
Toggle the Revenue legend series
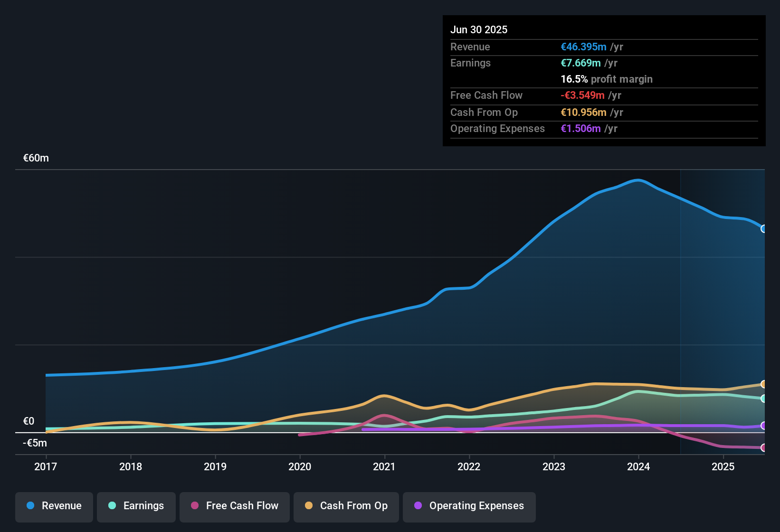[x=54, y=506]
